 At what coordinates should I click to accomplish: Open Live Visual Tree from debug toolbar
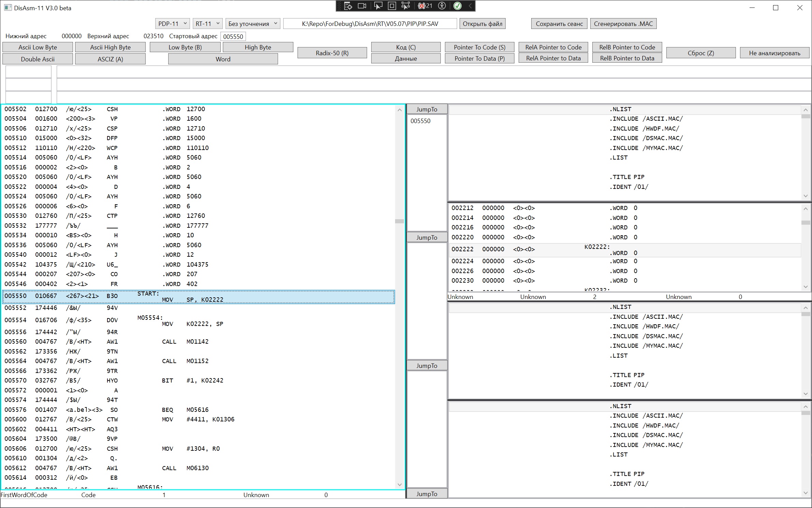348,6
